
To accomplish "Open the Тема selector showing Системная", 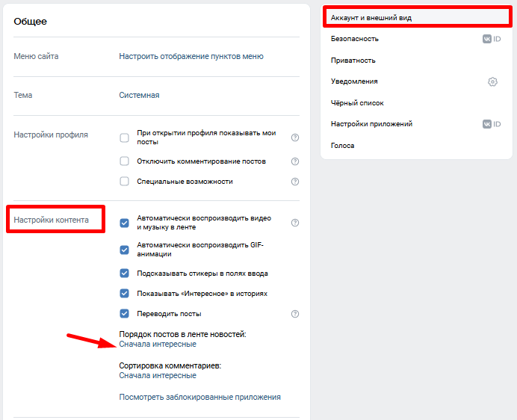I will tap(139, 96).
